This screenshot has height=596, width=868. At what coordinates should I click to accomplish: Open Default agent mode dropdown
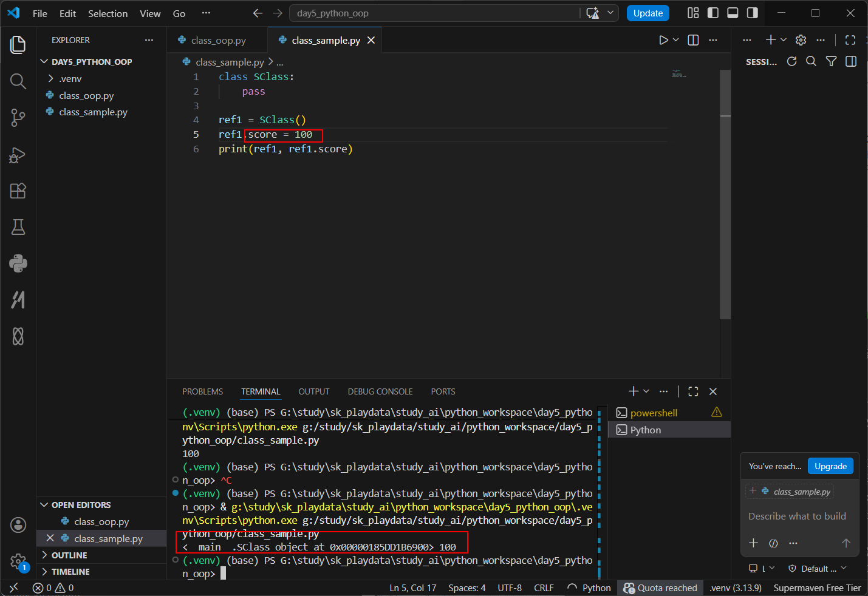817,569
